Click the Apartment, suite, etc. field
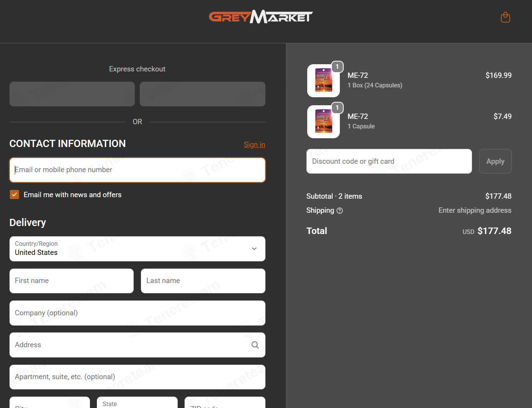532x408 pixels. coord(137,377)
